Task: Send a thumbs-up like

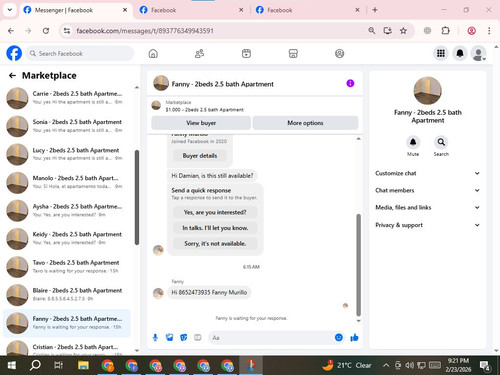Action: (354, 337)
